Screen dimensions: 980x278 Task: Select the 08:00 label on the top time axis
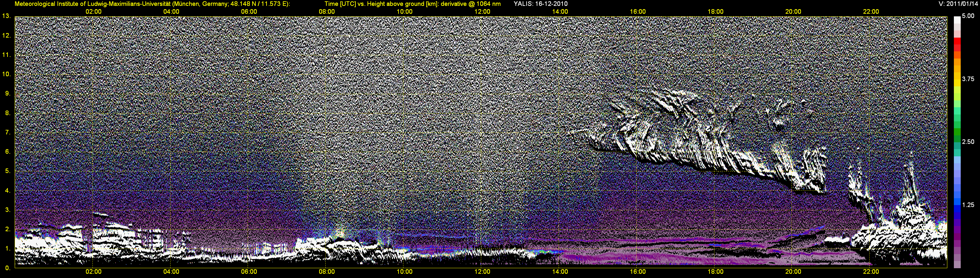pos(327,12)
